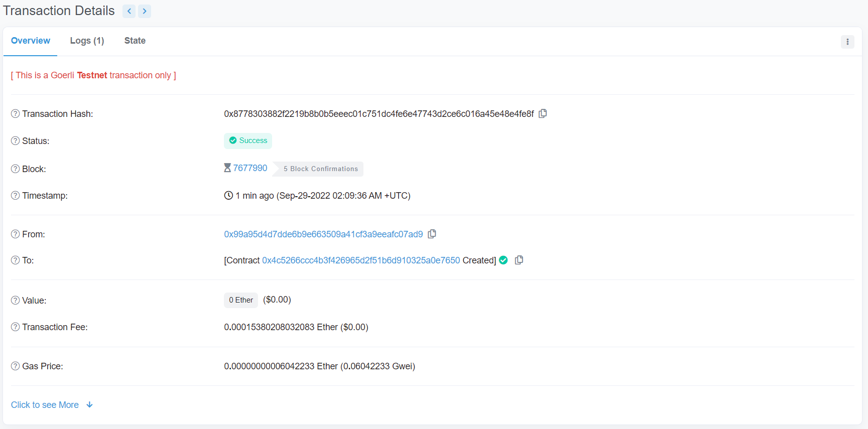Click the help icon beside To
Image resolution: width=868 pixels, height=429 pixels.
[16, 260]
